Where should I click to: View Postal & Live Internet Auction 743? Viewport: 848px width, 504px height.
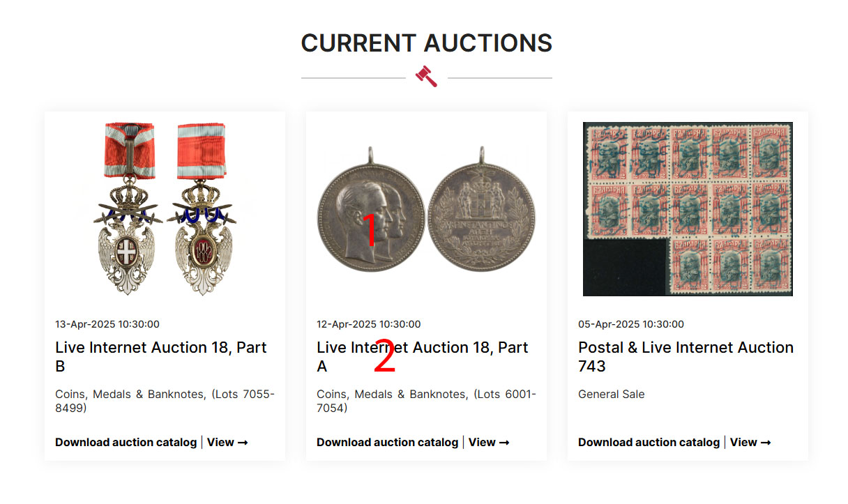750,442
